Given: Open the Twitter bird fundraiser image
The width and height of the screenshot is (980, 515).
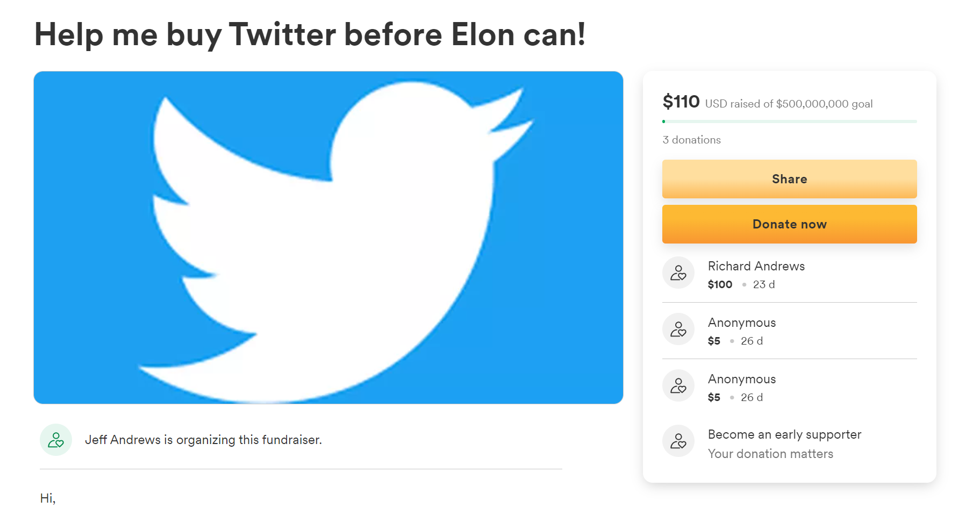Looking at the screenshot, I should click(328, 238).
